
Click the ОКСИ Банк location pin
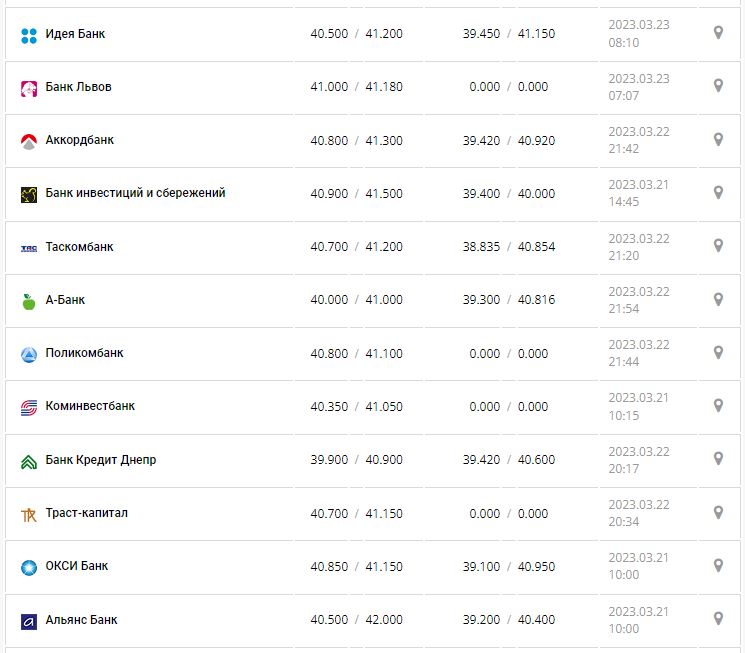click(x=718, y=565)
